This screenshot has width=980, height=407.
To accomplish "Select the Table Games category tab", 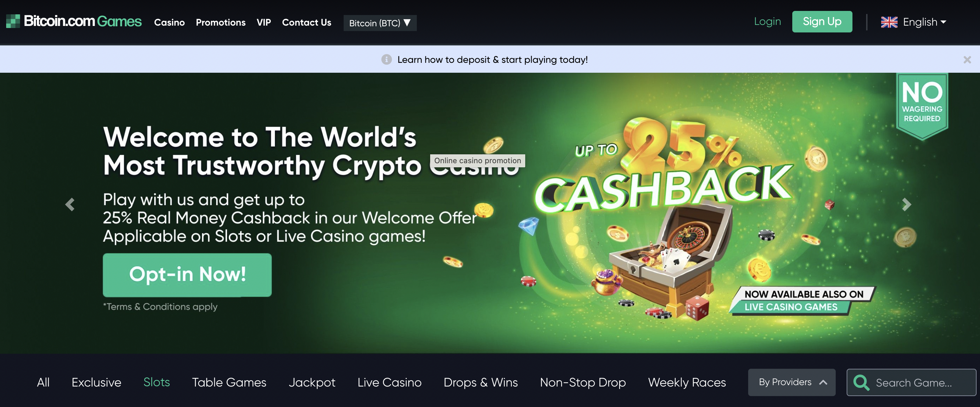I will 229,382.
